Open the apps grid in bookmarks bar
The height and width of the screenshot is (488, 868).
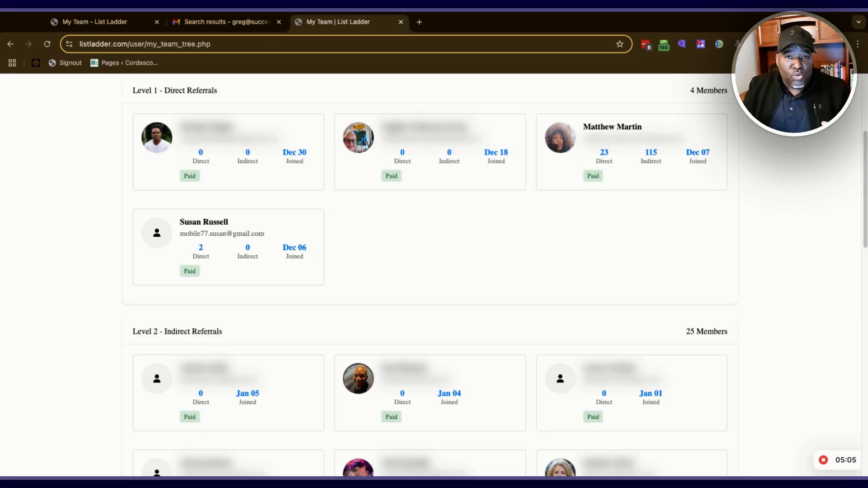click(12, 63)
